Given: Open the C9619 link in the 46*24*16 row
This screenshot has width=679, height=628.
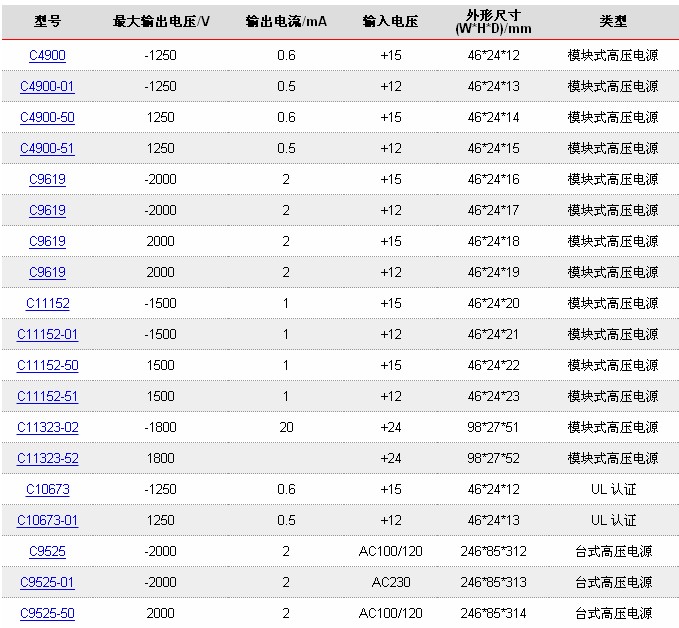Looking at the screenshot, I should pyautogui.click(x=47, y=179).
